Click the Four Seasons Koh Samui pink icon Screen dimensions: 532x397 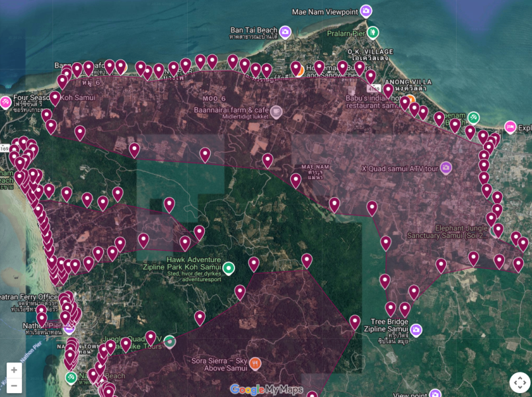[5, 102]
